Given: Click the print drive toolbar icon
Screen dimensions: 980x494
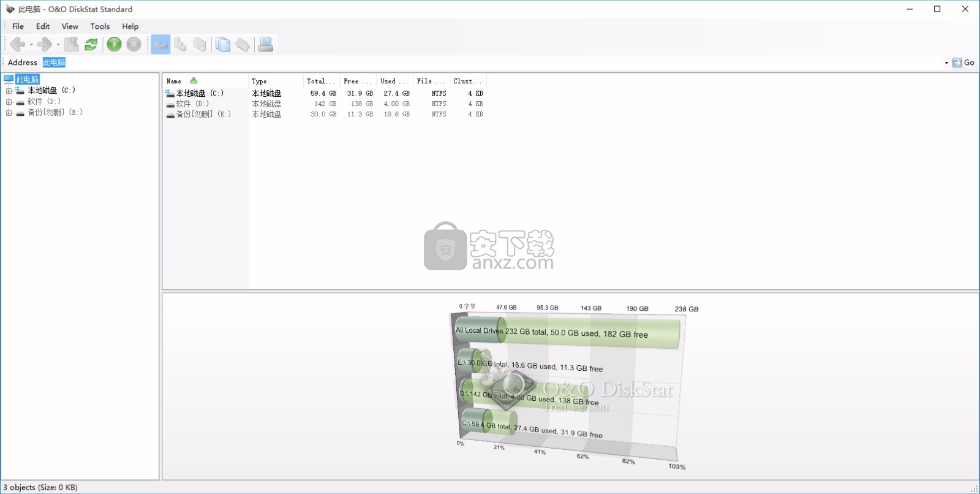Looking at the screenshot, I should [266, 44].
